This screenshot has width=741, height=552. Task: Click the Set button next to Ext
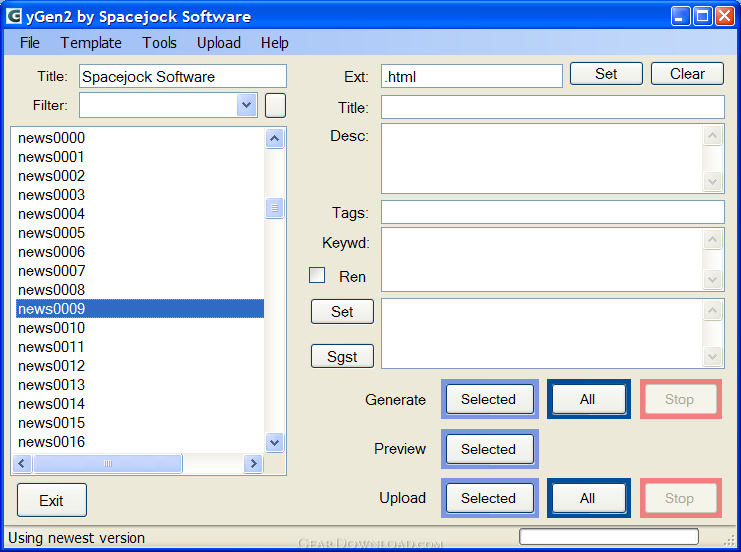[x=606, y=74]
